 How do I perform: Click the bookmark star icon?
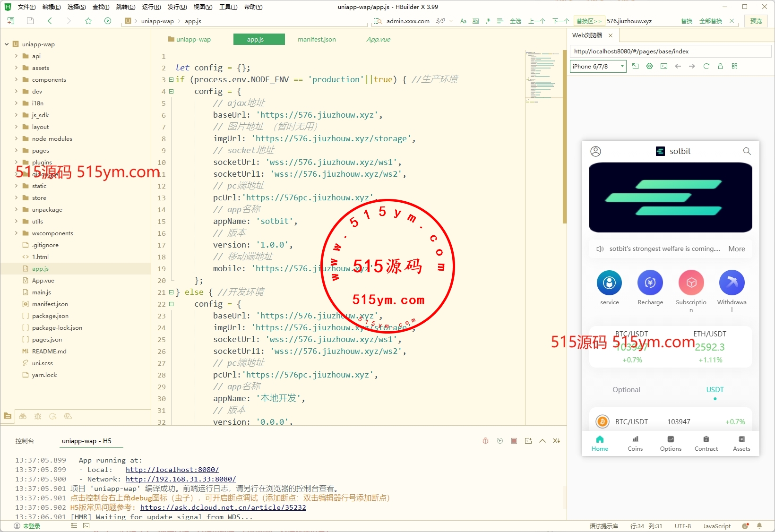pos(88,21)
